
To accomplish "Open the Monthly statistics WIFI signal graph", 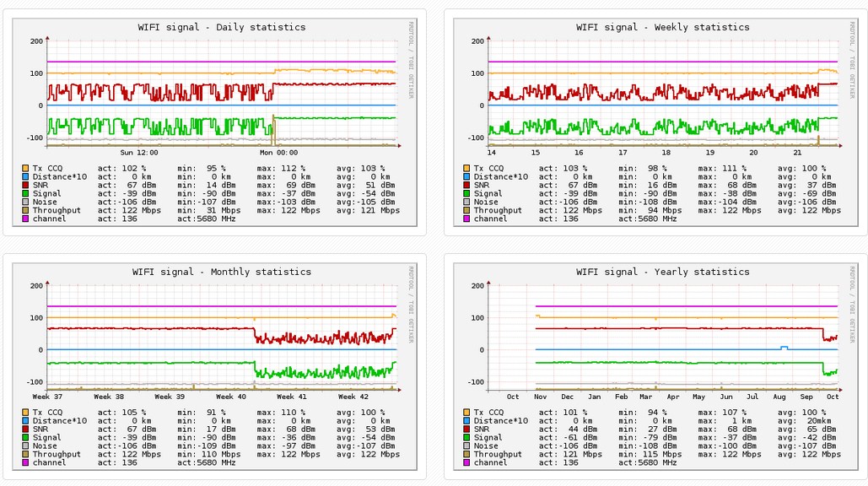I will (215, 366).
